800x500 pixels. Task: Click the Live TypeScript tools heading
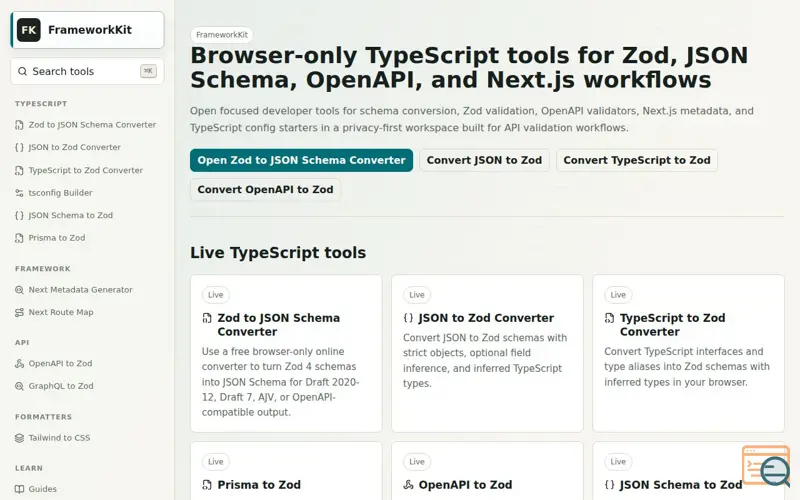pos(278,253)
